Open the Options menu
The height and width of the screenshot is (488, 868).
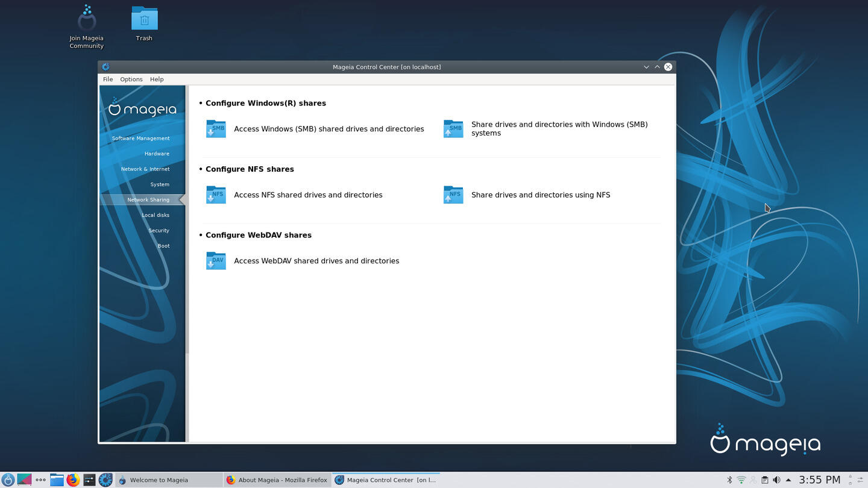coord(131,79)
